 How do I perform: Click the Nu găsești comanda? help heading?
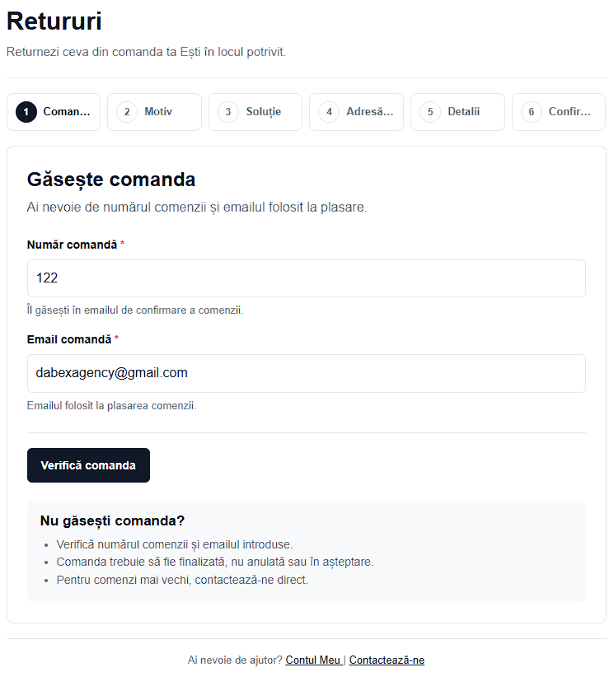(112, 520)
